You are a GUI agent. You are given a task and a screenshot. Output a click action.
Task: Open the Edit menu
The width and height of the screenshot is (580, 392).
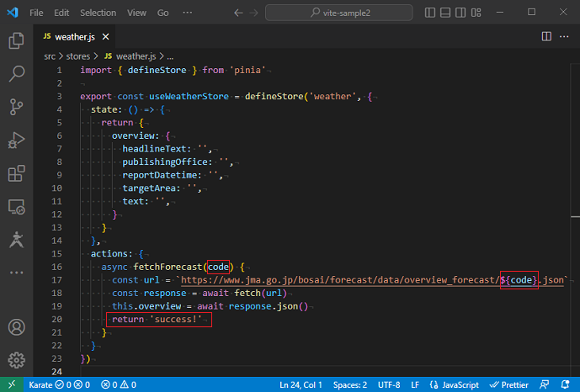(x=61, y=13)
